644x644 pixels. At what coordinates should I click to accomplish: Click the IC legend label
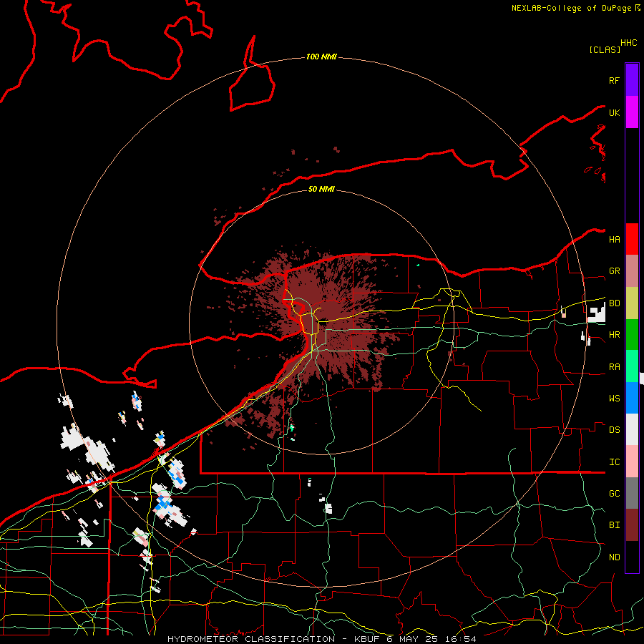[614, 462]
